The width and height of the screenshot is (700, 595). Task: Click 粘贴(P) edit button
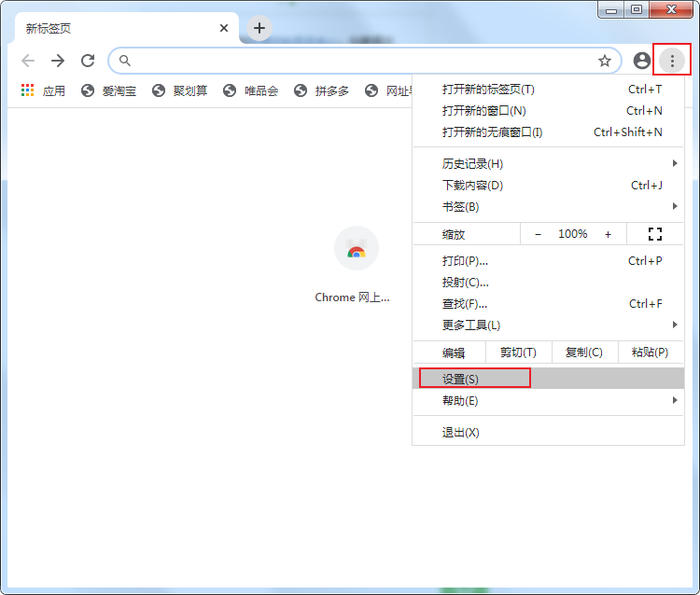[651, 353]
